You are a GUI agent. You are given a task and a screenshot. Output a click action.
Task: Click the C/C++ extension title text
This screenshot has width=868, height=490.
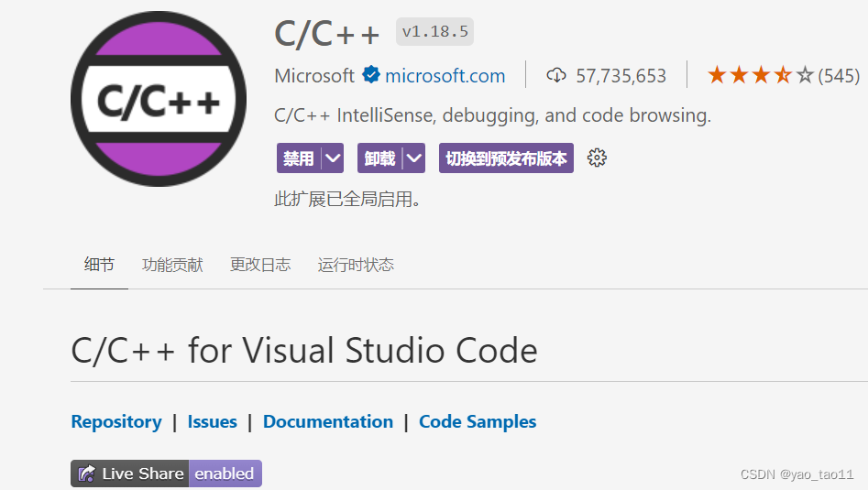click(x=327, y=33)
